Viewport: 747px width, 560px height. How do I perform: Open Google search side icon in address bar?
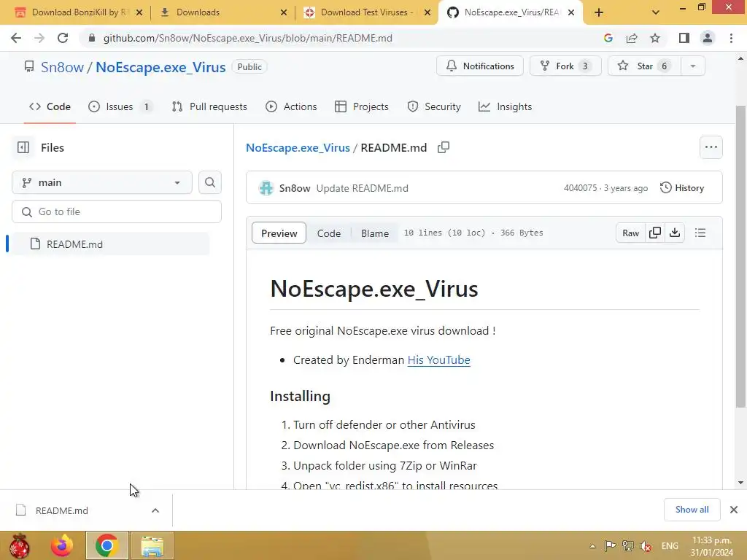(x=608, y=38)
